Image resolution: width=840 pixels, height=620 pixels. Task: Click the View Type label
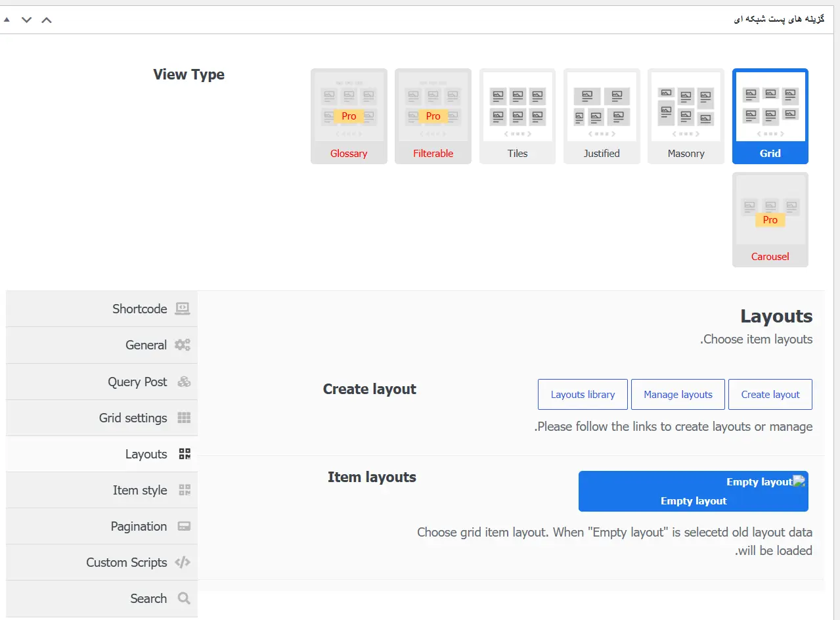[x=189, y=75]
